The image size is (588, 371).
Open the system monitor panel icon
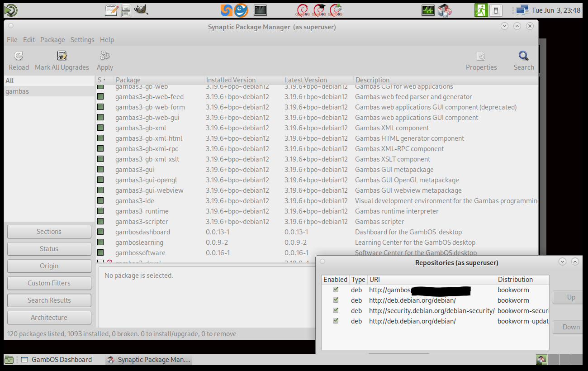(x=428, y=10)
